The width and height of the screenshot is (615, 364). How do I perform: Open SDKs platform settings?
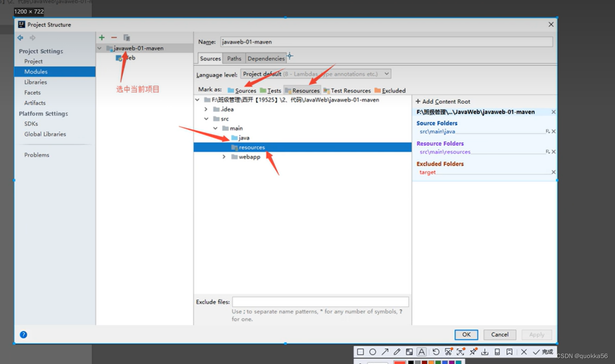click(x=31, y=124)
